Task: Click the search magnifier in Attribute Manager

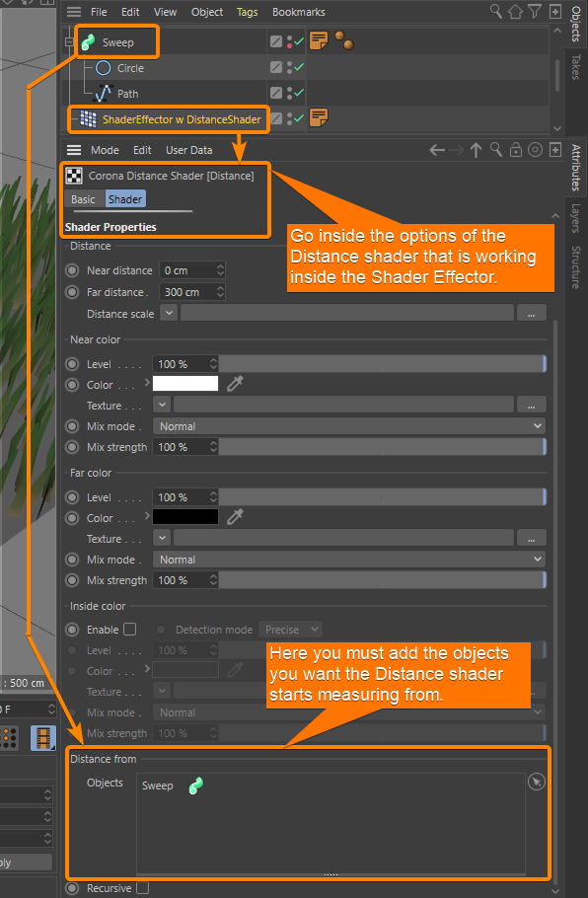Action: [496, 150]
